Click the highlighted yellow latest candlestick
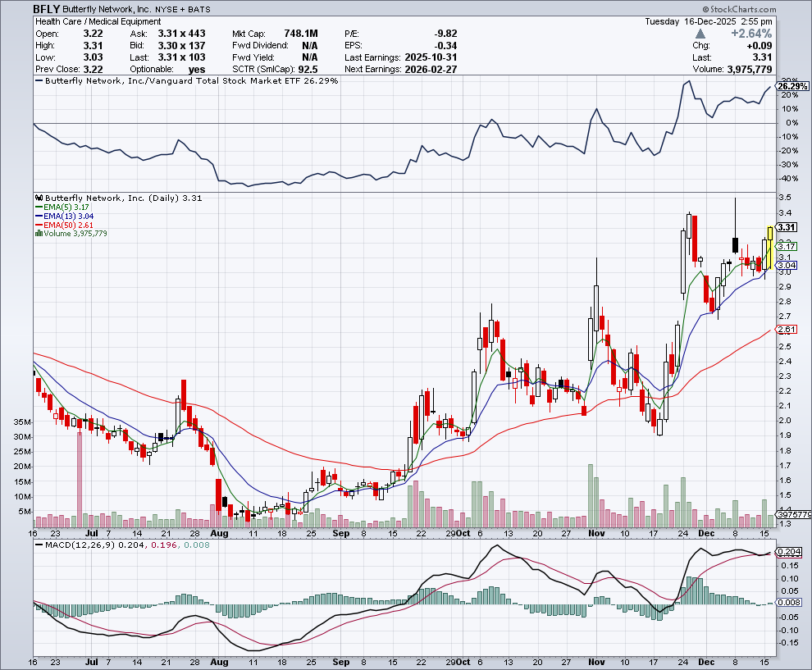812x670 pixels. tap(770, 248)
